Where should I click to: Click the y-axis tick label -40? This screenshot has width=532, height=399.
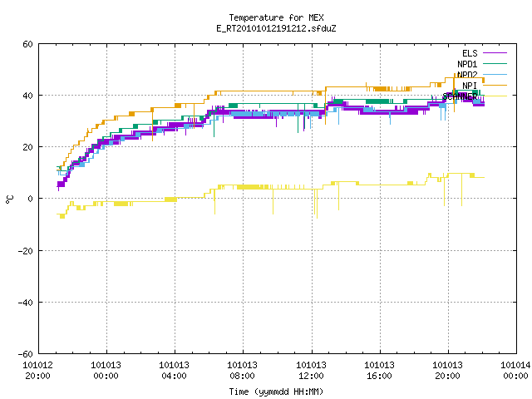click(x=26, y=303)
